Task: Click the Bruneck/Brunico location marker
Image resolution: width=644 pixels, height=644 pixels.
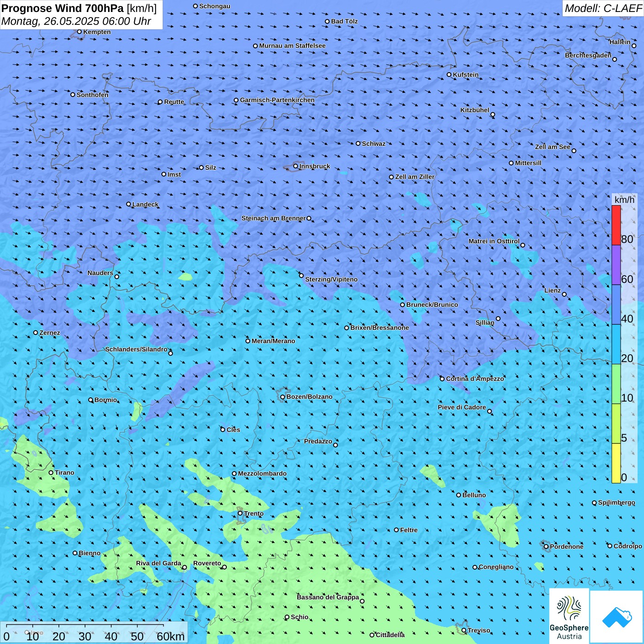Action: click(402, 305)
